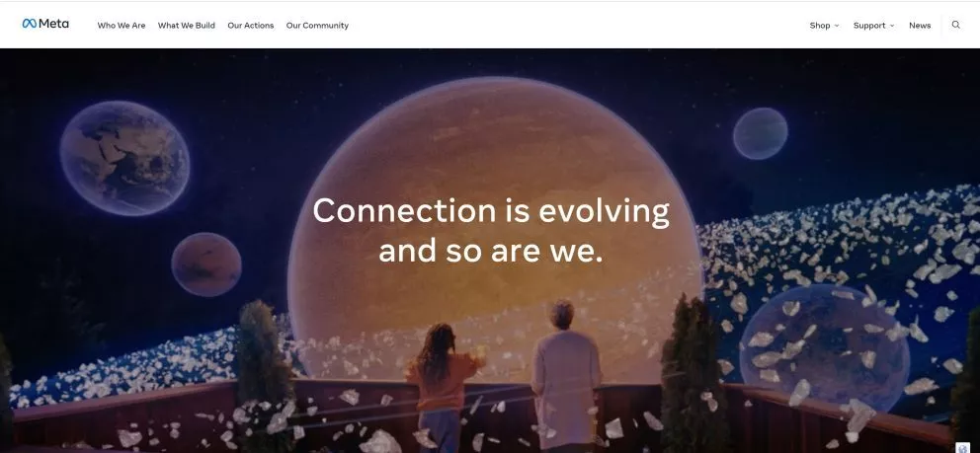Click the person in white coat
980x453 pixels.
[x=566, y=376]
